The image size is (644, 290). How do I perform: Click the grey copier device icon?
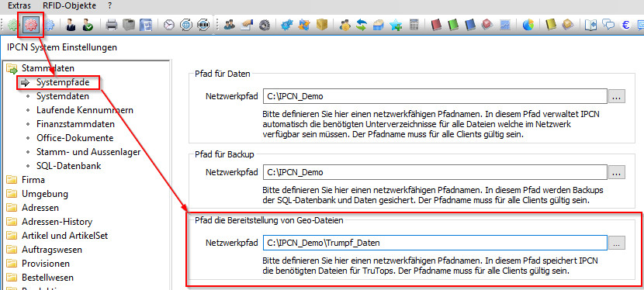click(x=129, y=25)
